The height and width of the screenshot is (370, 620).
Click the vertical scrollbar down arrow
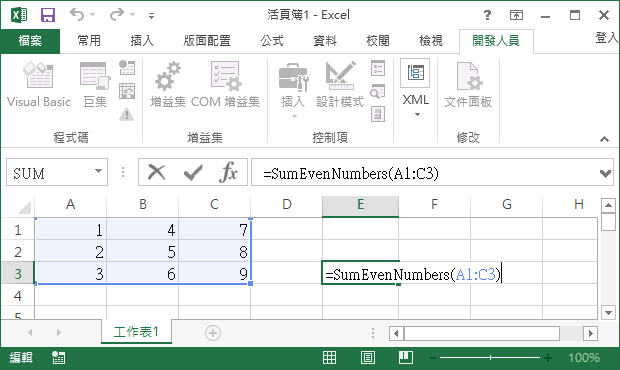click(608, 312)
